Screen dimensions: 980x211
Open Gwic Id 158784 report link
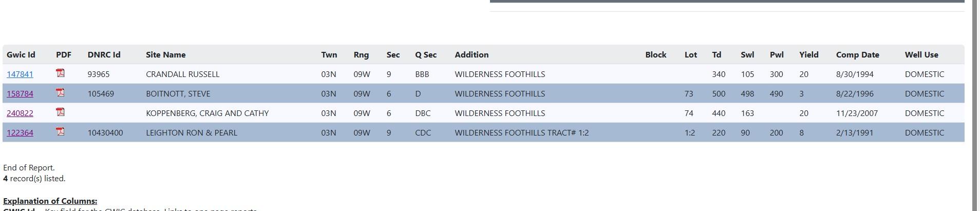[20, 94]
